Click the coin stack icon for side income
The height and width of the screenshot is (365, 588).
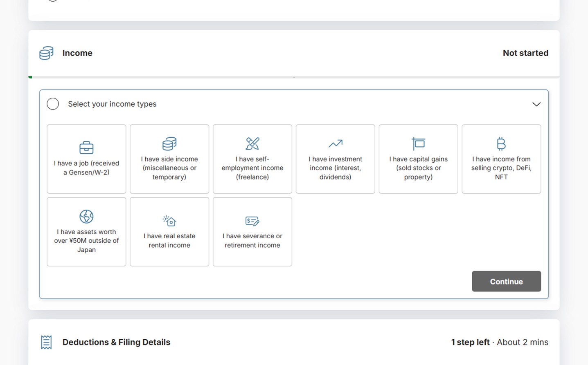pyautogui.click(x=169, y=143)
